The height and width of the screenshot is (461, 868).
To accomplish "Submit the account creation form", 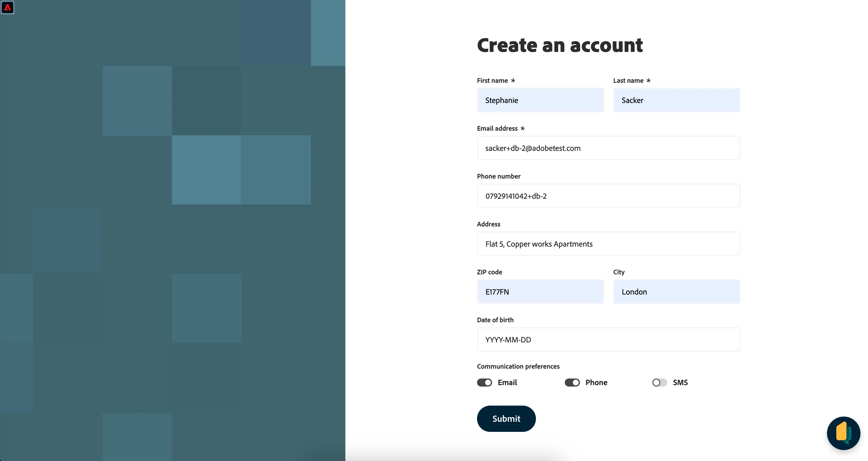I will 506,419.
